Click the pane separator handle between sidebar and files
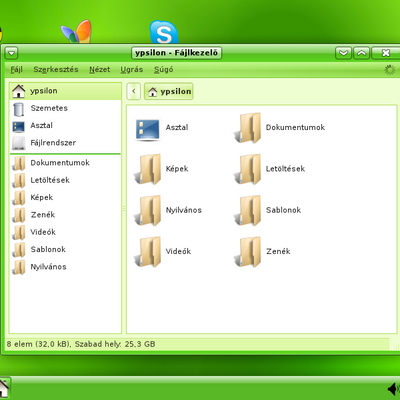The height and width of the screenshot is (400, 400). (x=124, y=208)
